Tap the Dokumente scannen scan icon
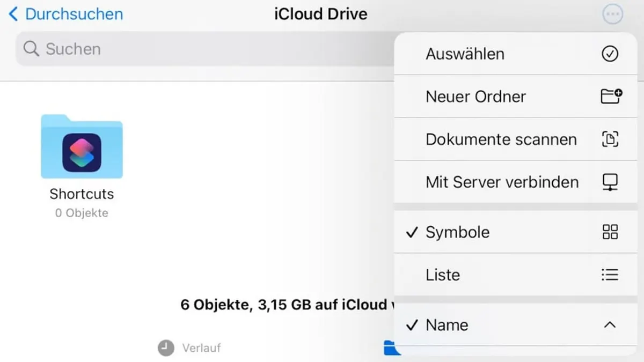 [x=610, y=139]
